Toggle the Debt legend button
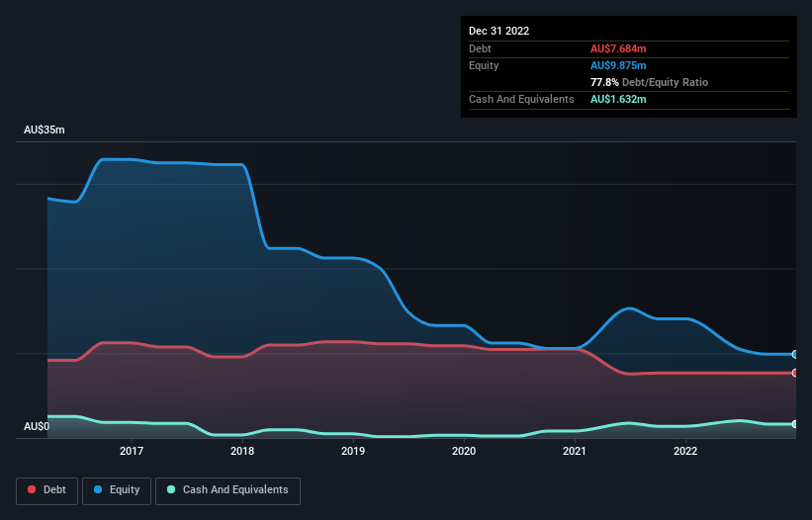 coord(47,490)
